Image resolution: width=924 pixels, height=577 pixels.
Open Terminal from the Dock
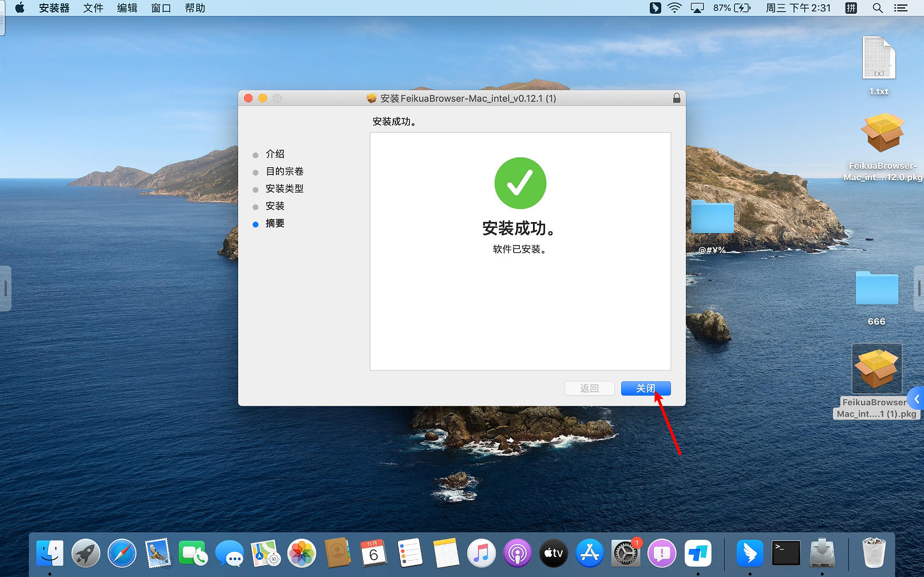point(785,554)
